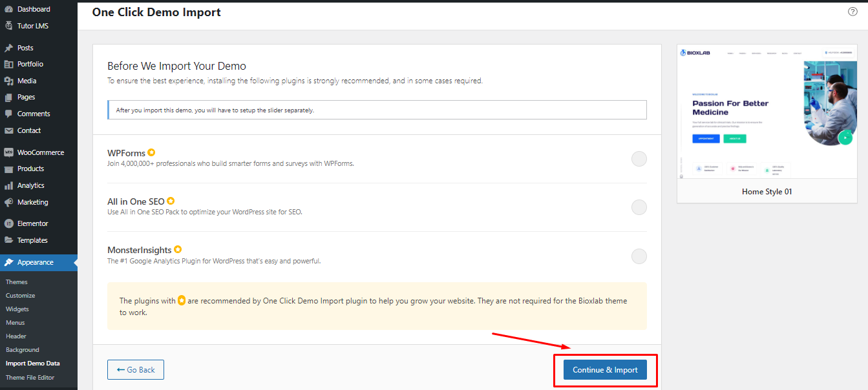Select the MonsterInsights plugin checkbox
The height and width of the screenshot is (390, 868).
[639, 256]
